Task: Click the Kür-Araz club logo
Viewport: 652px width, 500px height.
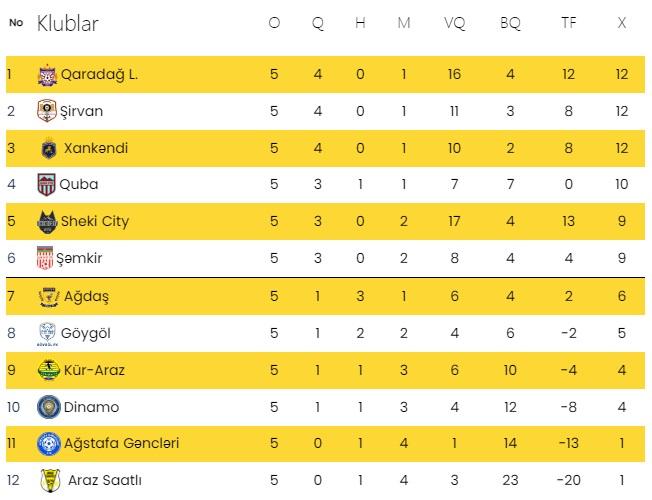Action: [47, 369]
